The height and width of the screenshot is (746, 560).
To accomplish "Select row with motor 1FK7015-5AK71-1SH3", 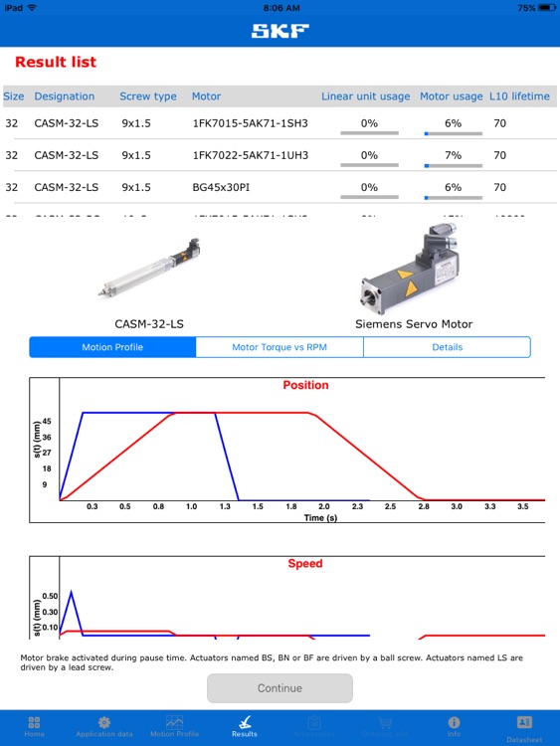I will (x=280, y=123).
